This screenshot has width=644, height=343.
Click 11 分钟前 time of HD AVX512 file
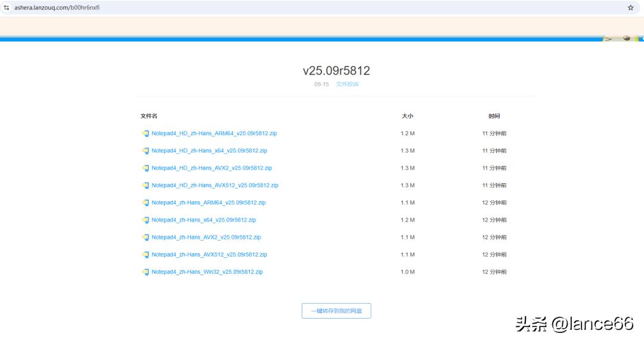[x=494, y=185]
